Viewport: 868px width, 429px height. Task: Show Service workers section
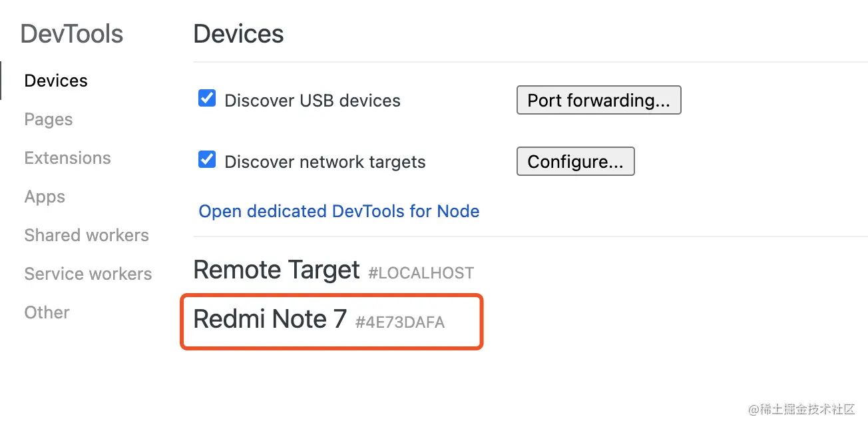tap(88, 274)
